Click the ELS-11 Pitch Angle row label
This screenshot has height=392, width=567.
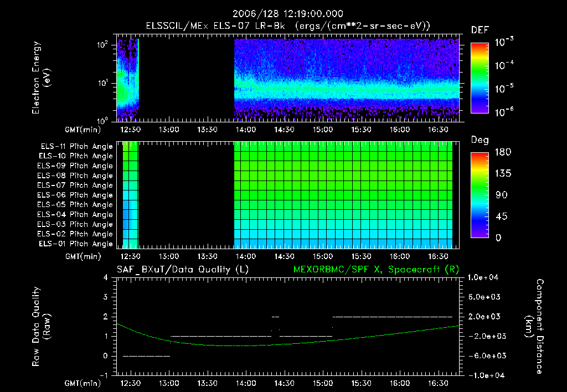tap(76, 147)
